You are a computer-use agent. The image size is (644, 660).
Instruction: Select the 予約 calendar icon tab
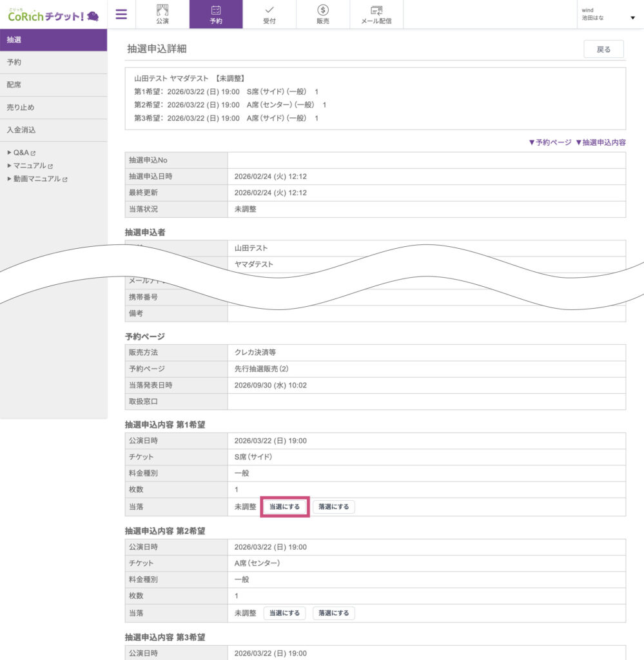[x=216, y=14]
